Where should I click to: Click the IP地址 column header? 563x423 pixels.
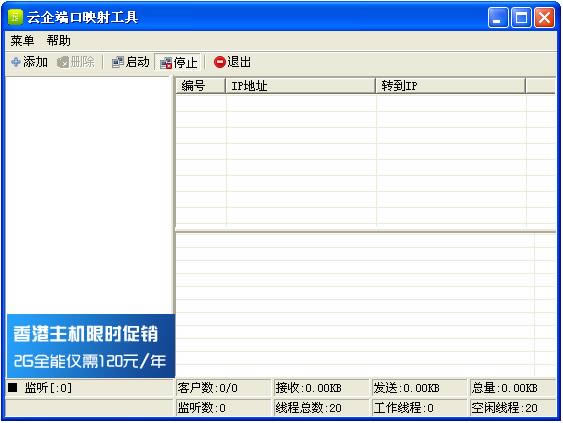(x=301, y=86)
